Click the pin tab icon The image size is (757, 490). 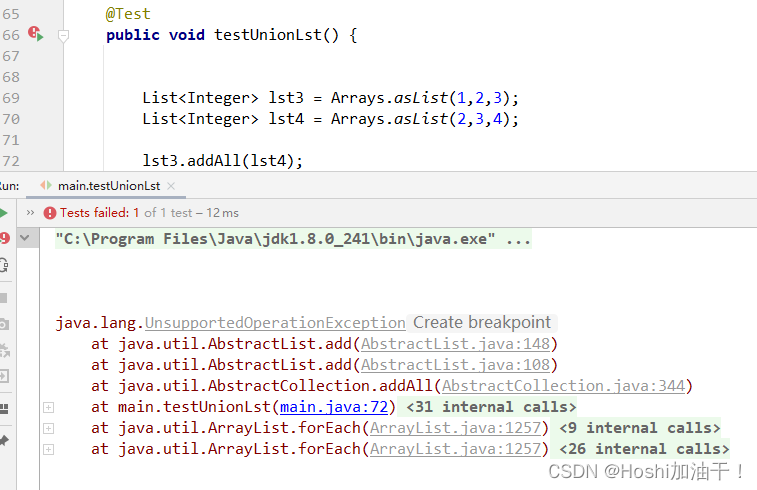(x=4, y=440)
